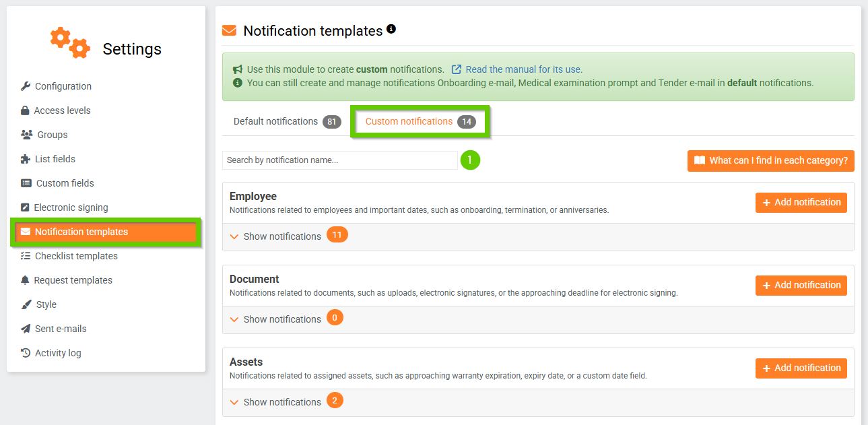Screen dimensions: 868x425
Task: Click the Request templates bell icon
Action: 25,280
